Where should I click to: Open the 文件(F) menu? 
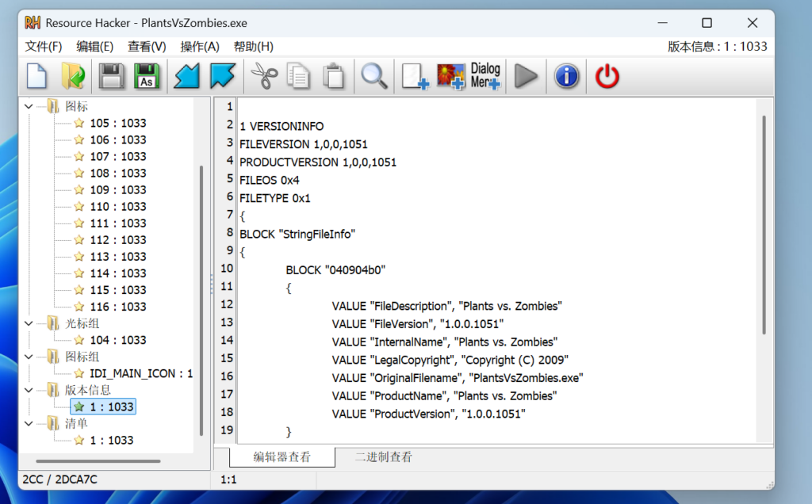pos(44,47)
